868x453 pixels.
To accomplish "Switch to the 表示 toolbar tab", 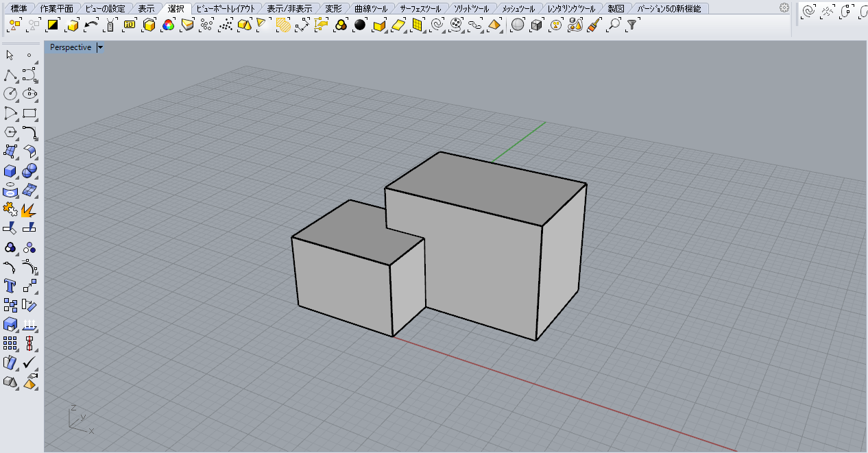I will [146, 9].
